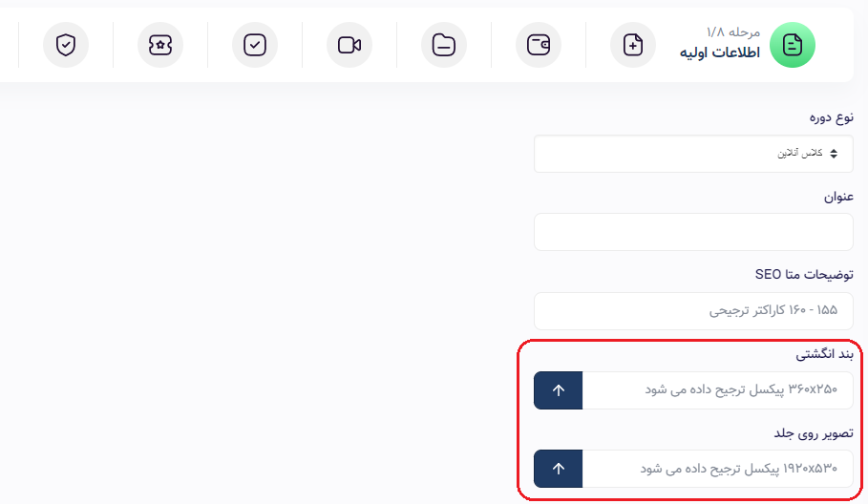
Task: Go to the shield check step icon
Action: click(x=66, y=45)
